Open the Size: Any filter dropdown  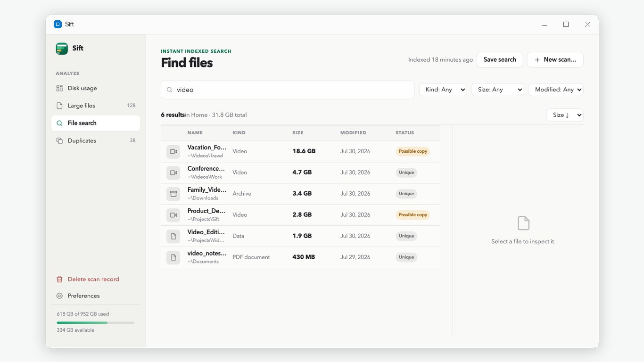coord(498,90)
